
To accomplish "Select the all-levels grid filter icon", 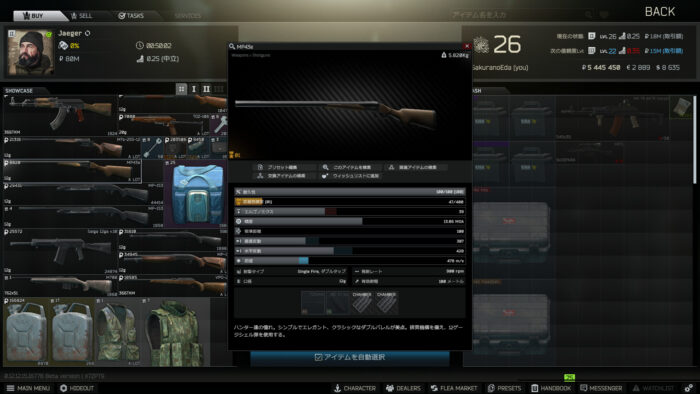I will 181,89.
